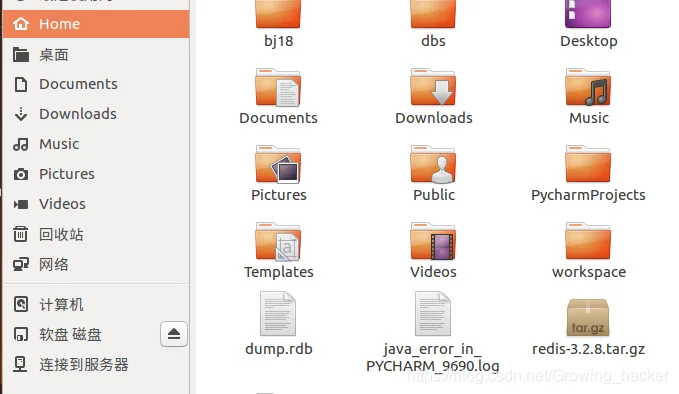
Task: Select the java_error_in_PYCHARM_9690.log file icon
Action: tap(433, 314)
